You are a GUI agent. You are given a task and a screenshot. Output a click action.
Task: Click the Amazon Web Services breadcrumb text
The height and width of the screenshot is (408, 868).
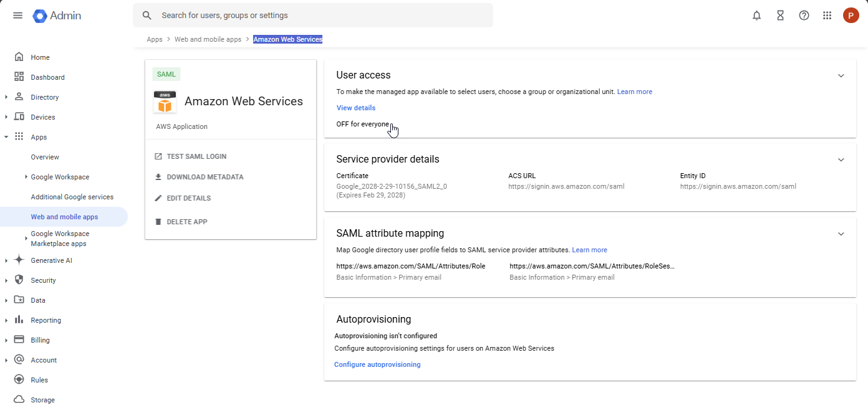pos(288,39)
